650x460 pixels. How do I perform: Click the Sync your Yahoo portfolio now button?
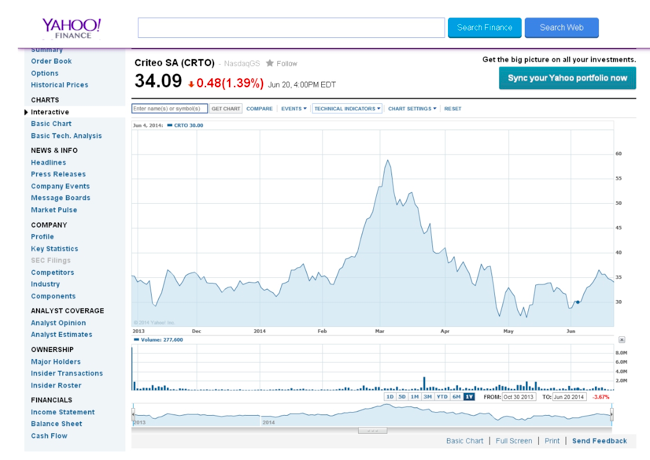pyautogui.click(x=568, y=78)
